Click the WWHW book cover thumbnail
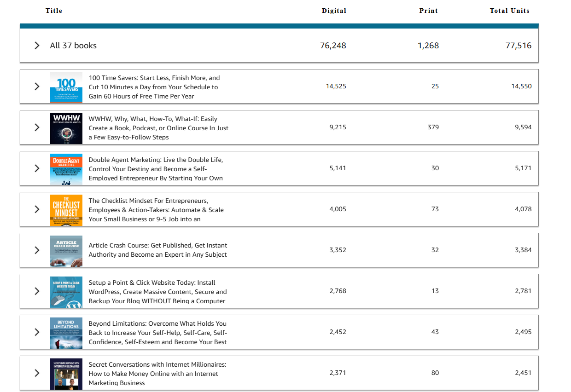 (66, 128)
